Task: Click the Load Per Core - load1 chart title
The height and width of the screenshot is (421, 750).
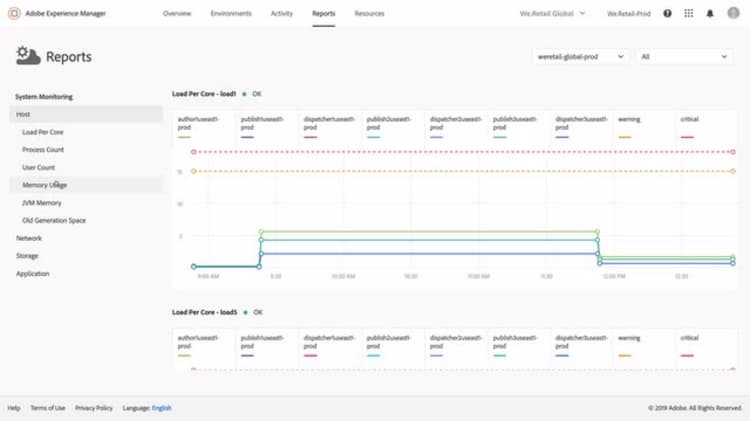Action: point(204,94)
